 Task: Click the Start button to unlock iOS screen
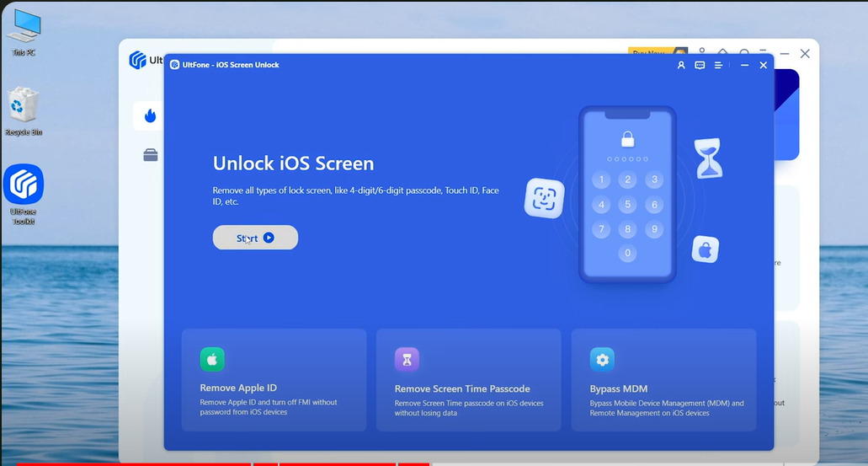[x=255, y=238]
